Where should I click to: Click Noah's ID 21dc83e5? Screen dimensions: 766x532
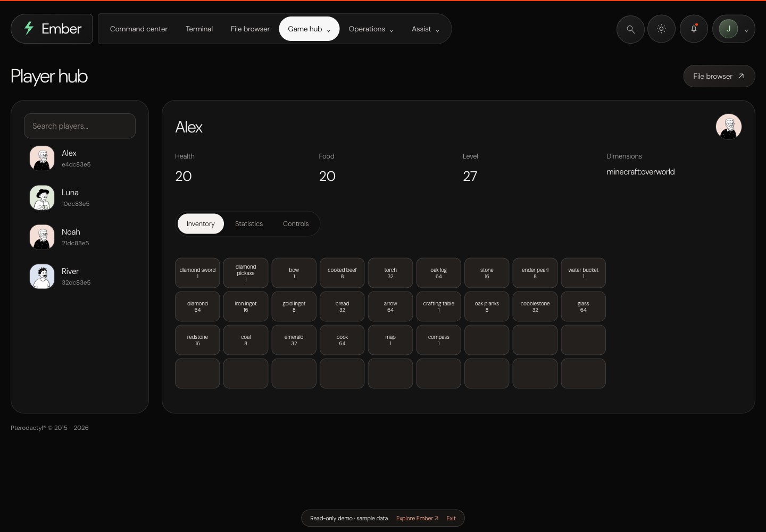(x=76, y=243)
